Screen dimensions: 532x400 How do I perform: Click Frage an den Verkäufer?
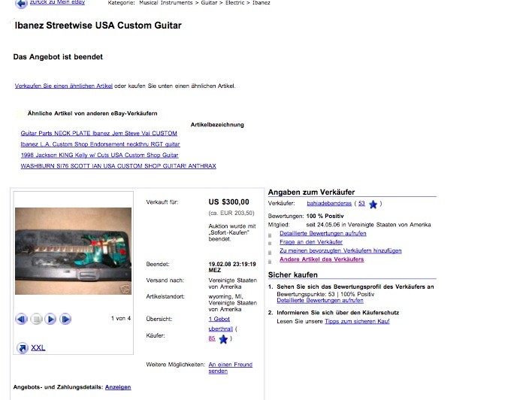[311, 242]
